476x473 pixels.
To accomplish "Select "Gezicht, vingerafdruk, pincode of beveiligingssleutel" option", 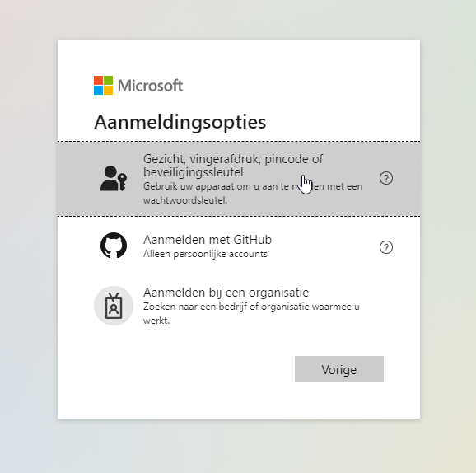I will [239, 179].
